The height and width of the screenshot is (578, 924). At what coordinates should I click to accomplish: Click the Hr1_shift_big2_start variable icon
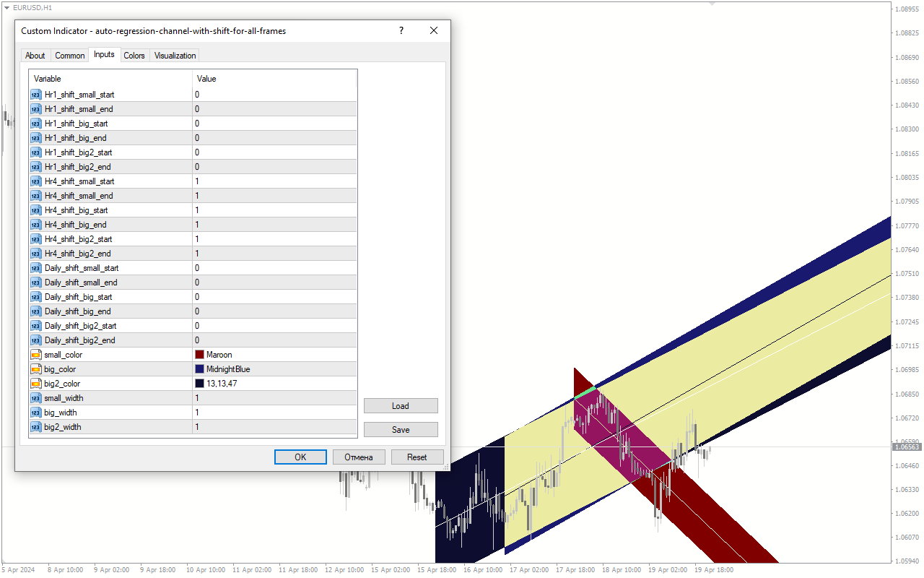(36, 152)
